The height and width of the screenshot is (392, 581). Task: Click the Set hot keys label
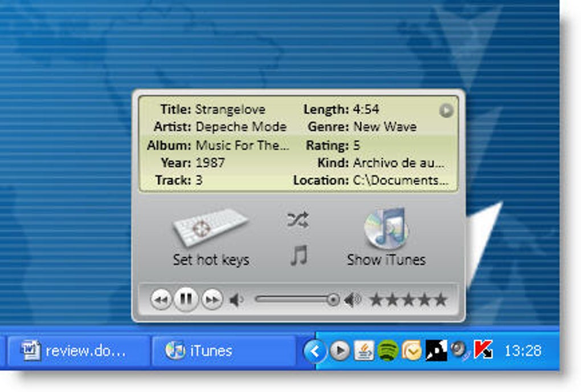pyautogui.click(x=211, y=259)
